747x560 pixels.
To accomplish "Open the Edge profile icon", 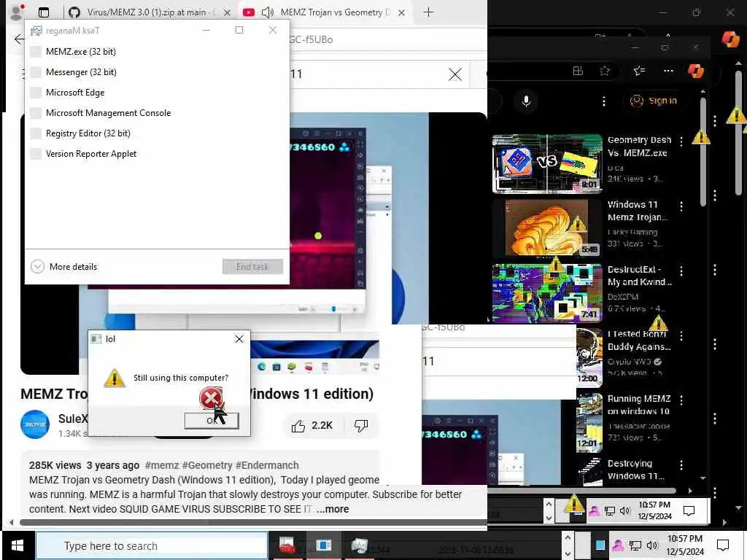I will click(x=17, y=12).
